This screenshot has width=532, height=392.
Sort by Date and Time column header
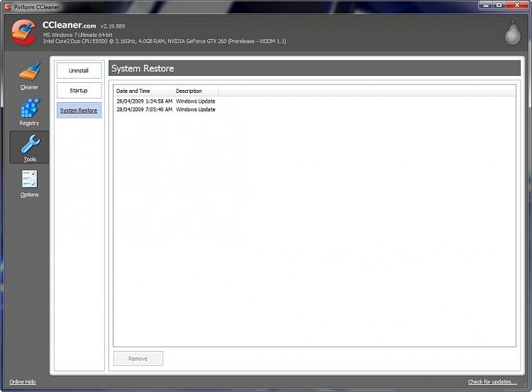point(143,91)
